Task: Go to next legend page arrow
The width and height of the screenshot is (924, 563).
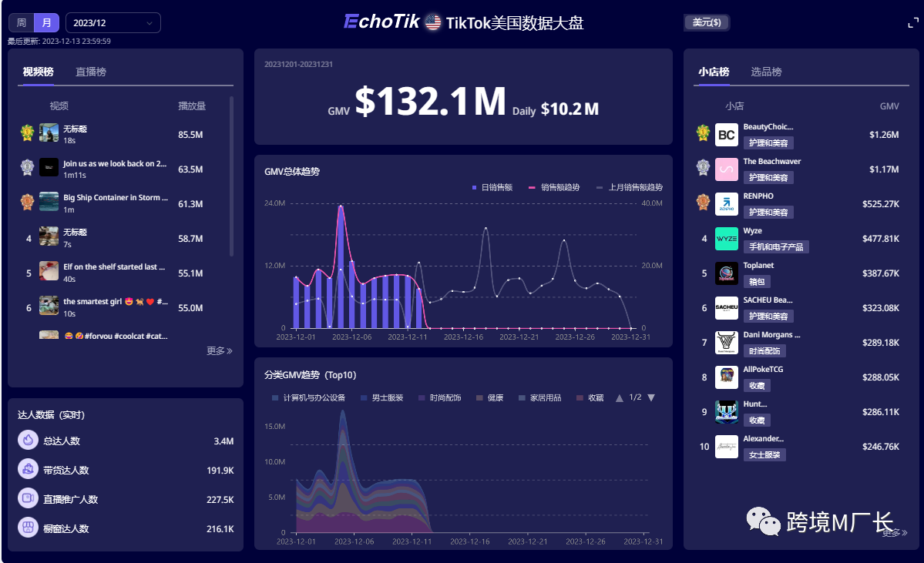Action: tap(651, 398)
